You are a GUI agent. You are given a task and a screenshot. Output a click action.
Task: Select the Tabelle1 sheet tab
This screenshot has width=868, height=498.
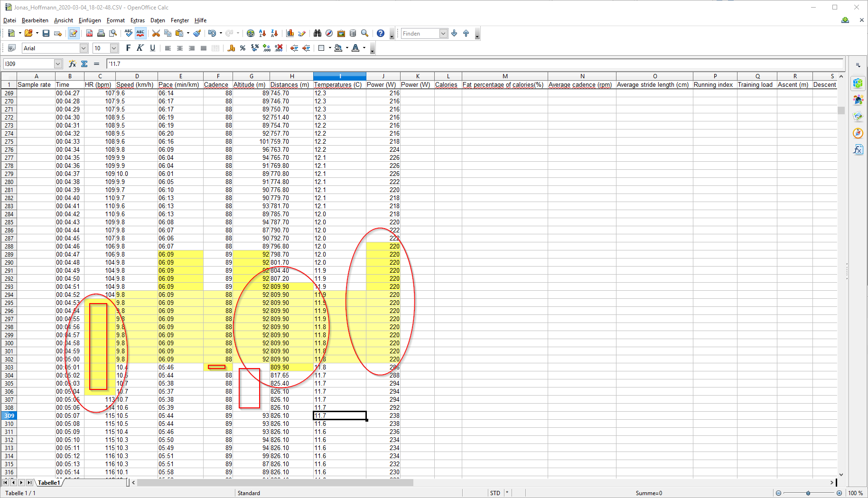[49, 483]
